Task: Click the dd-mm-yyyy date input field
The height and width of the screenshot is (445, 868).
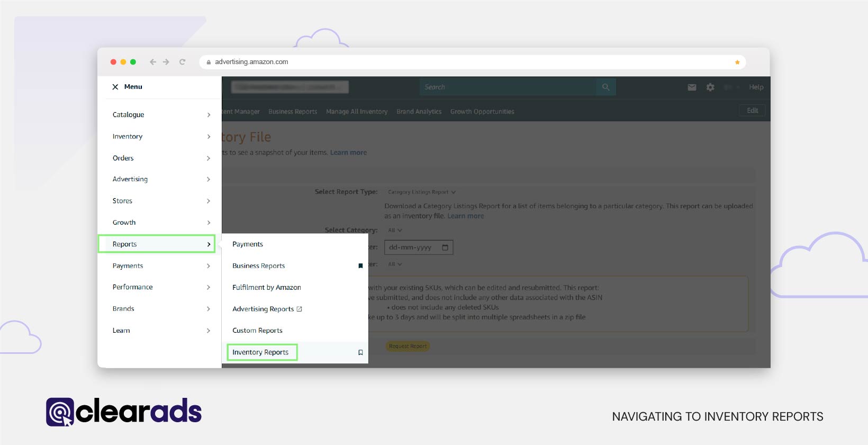Action: click(x=419, y=247)
